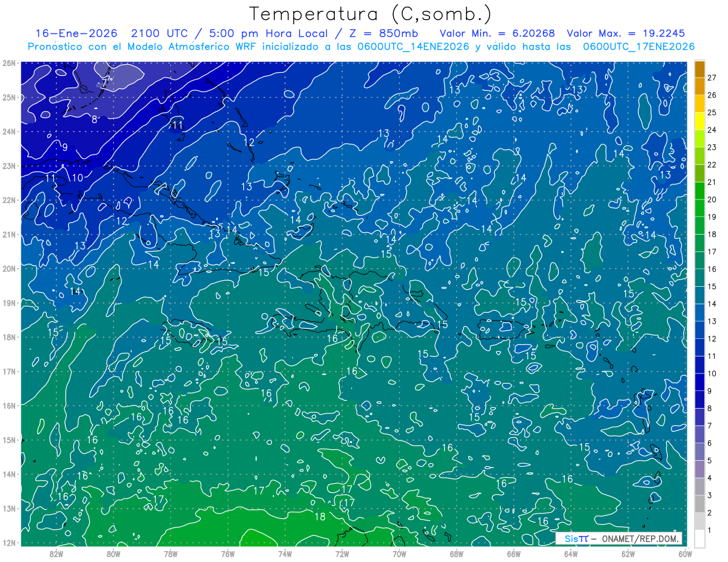
Task: Click the brown swatch atop the colorbar
Action: [x=699, y=69]
